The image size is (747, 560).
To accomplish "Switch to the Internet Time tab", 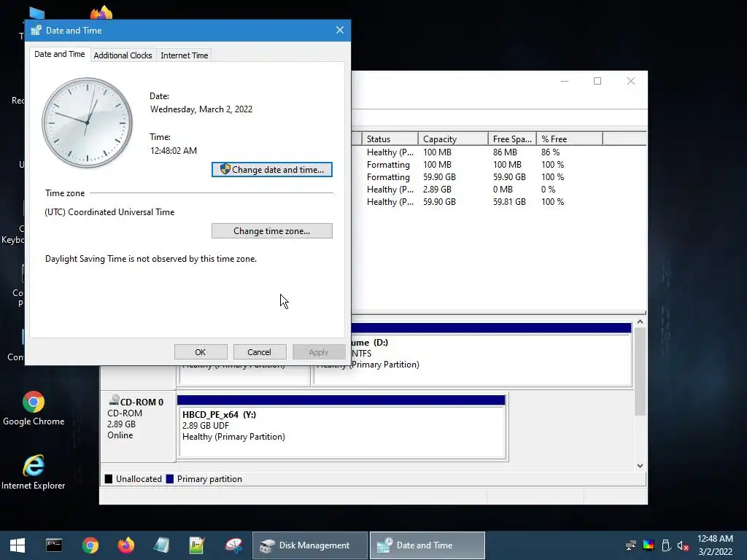I will [x=185, y=55].
